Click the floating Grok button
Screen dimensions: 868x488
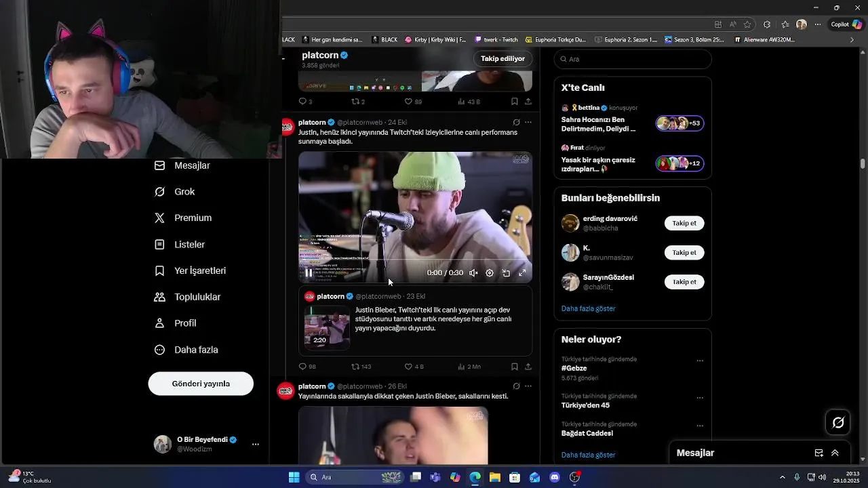pyautogui.click(x=838, y=423)
